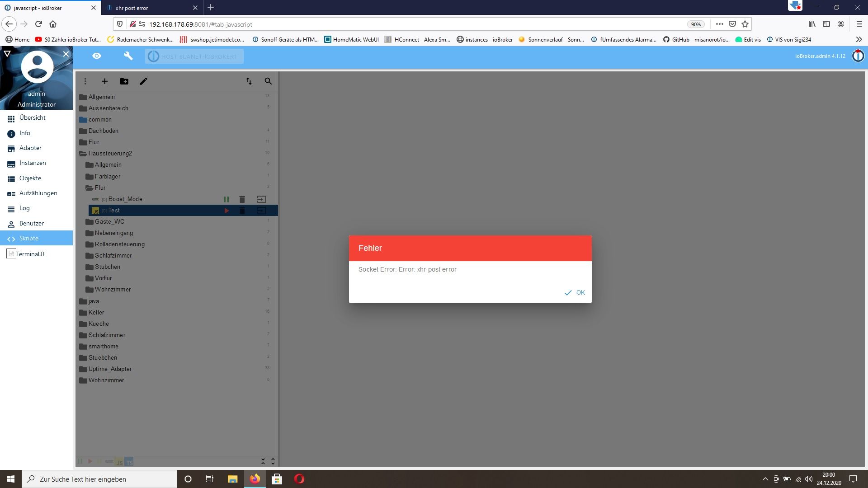Switch to the xhr post error tab
868x488 pixels.
[151, 8]
